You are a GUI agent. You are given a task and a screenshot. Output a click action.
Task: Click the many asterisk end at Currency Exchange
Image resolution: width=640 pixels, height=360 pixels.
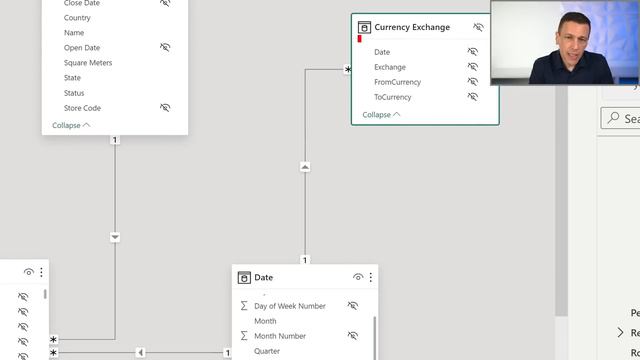(347, 69)
